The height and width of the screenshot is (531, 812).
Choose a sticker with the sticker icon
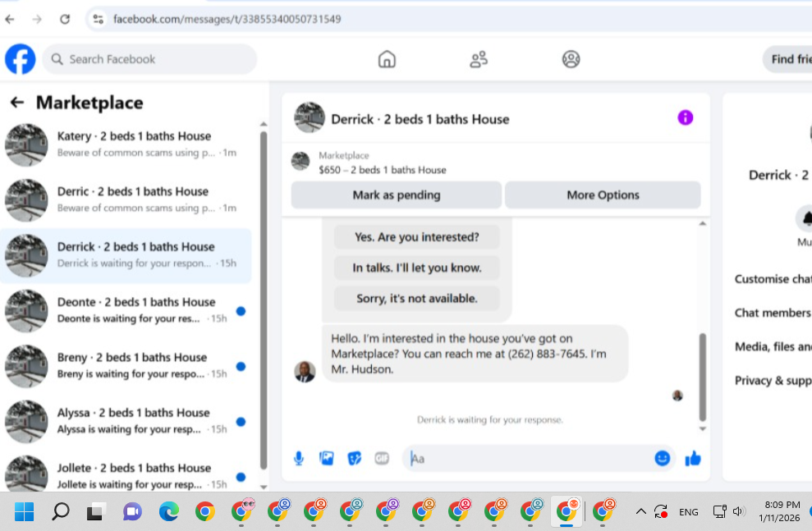[x=354, y=458]
